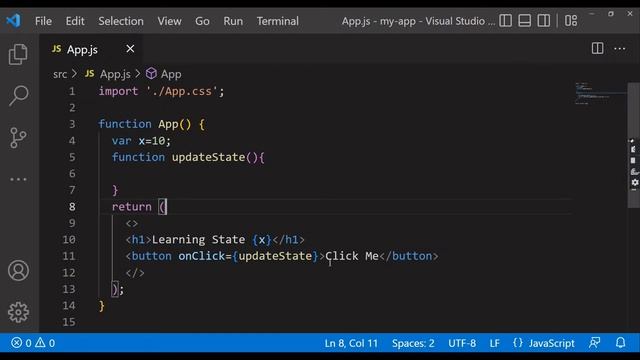Open the File menu

pos(43,21)
